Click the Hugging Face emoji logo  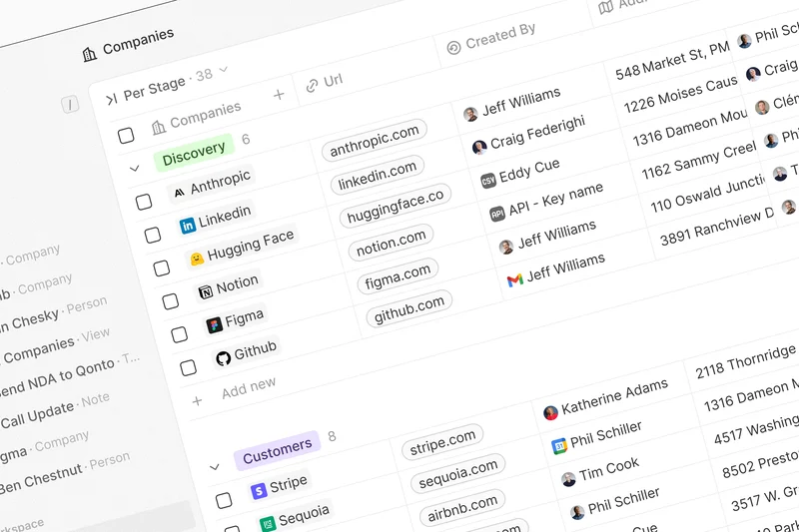[x=197, y=259]
